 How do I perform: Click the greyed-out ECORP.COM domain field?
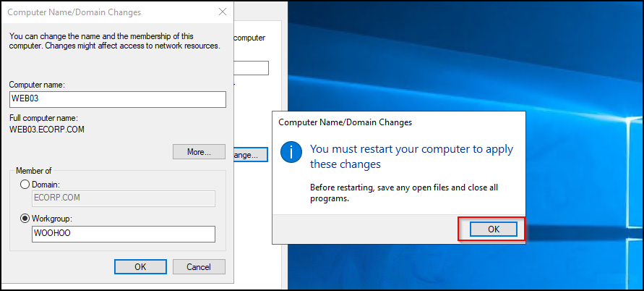point(124,199)
